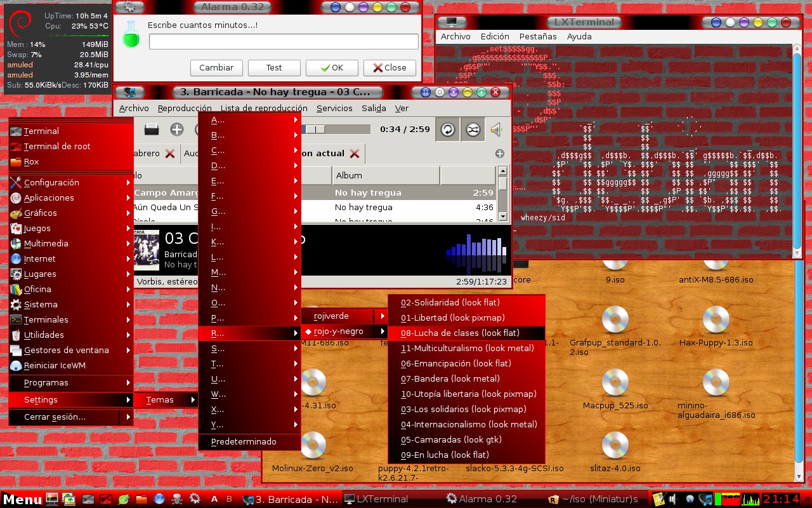Image resolution: width=812 pixels, height=508 pixels.
Task: Click the Terminal icon in the menu
Action: coord(16,131)
